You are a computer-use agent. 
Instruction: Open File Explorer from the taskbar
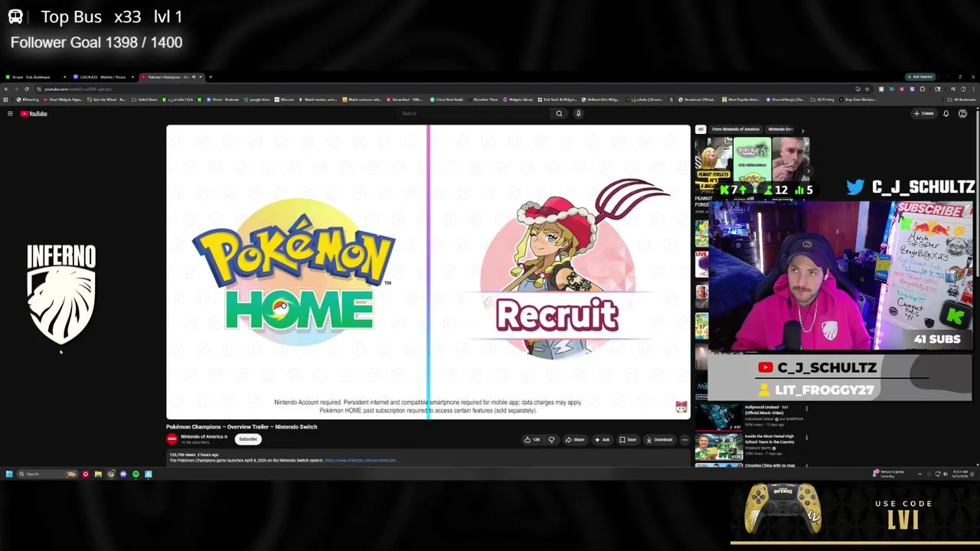[x=98, y=474]
